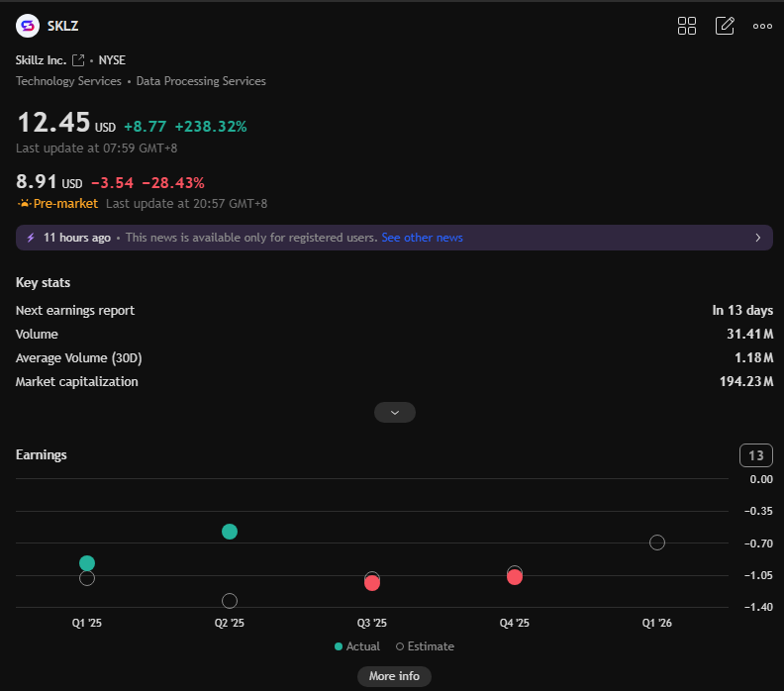The image size is (784, 691).
Task: Click the Estimate legend item
Action: tap(425, 646)
